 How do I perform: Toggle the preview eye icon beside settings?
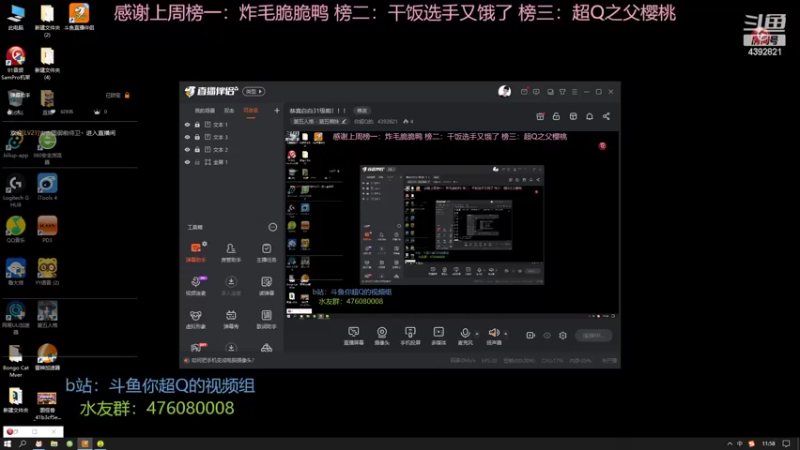coord(547,335)
